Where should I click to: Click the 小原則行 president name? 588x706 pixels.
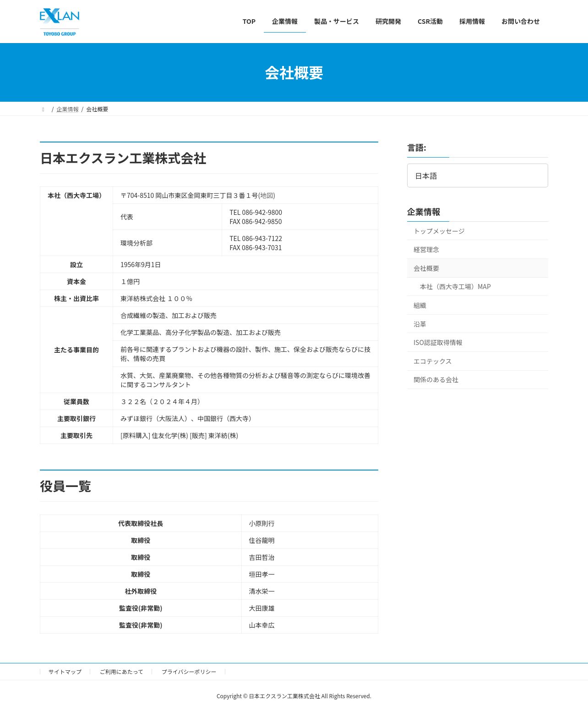click(x=262, y=524)
